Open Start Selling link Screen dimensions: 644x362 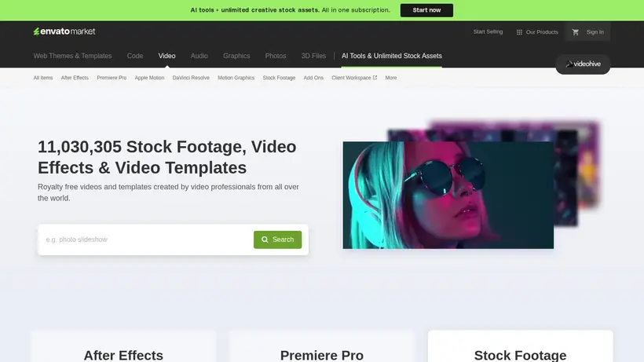(488, 31)
